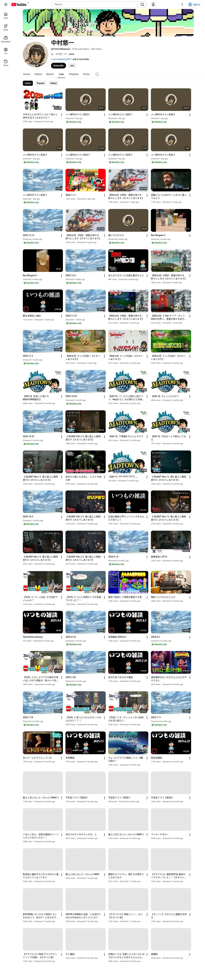Click the search magnifier button
The image size is (205, 980).
pyautogui.click(x=142, y=5)
